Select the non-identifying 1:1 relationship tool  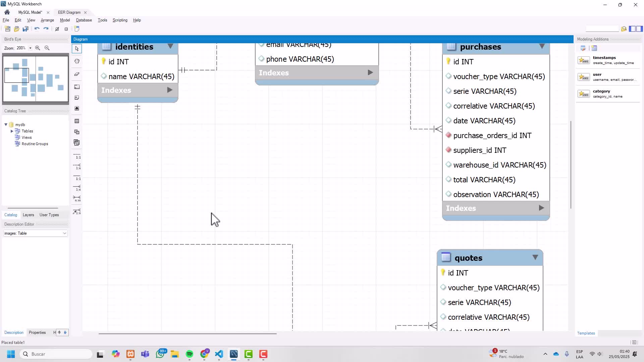coord(77,156)
